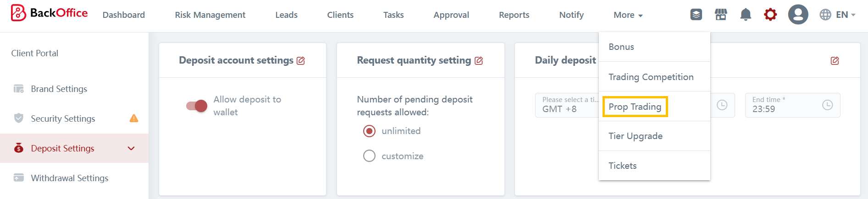Edit Request quantity setting via pencil icon

point(479,61)
